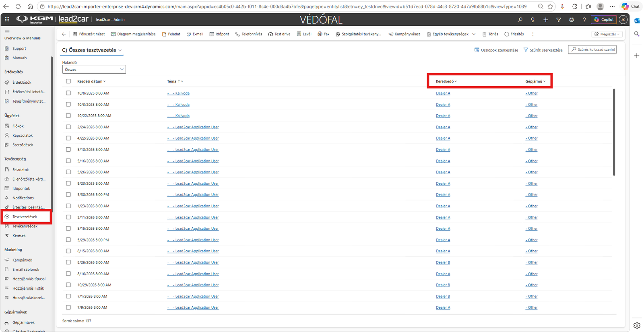This screenshot has width=644, height=332.
Task: Open the Copilot button
Action: coord(603,19)
